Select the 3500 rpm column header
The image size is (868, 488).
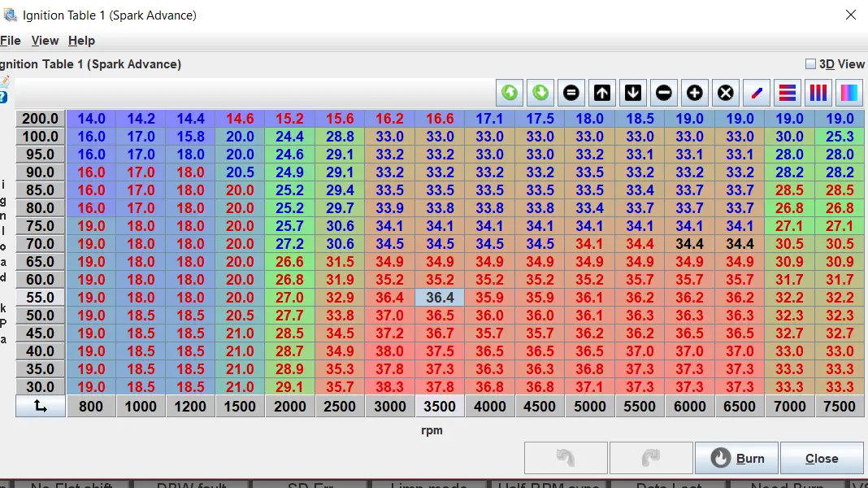pyautogui.click(x=440, y=406)
